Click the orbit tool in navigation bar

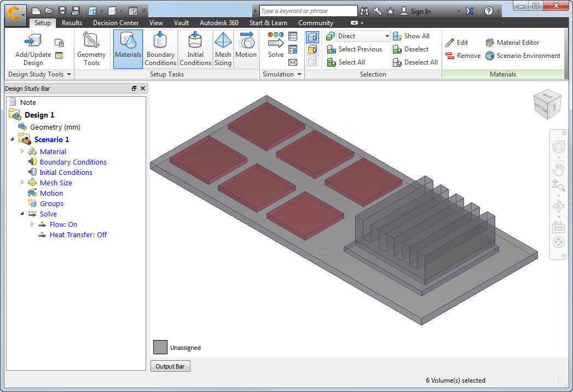coord(558,206)
